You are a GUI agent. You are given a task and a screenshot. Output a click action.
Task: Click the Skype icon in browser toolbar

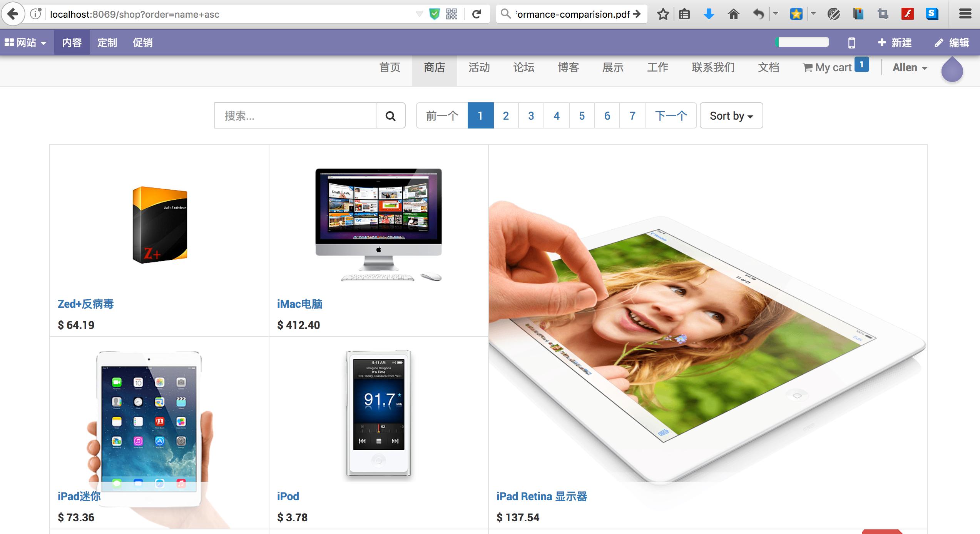click(x=932, y=14)
